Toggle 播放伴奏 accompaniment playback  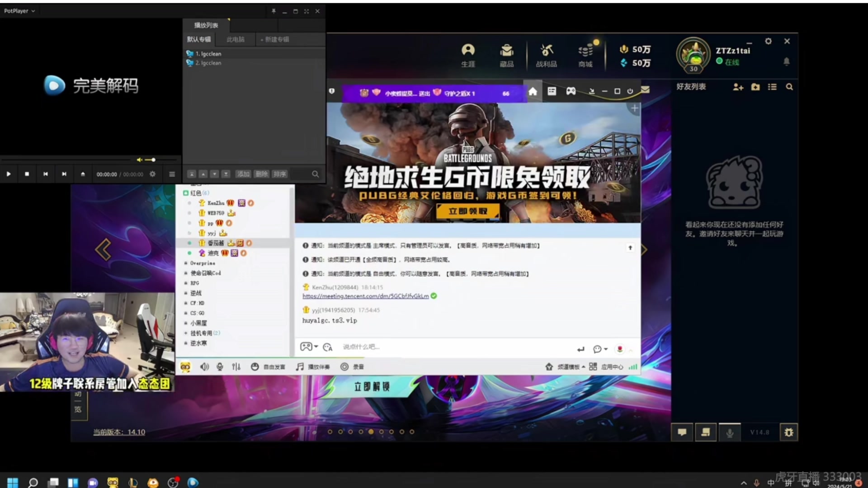[313, 367]
